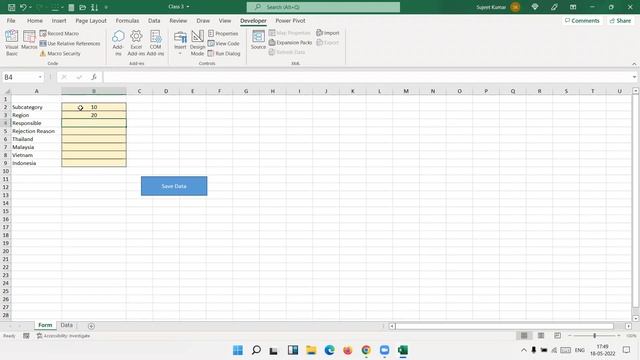640x360 pixels.
Task: Click the Undo icon
Action: tap(23, 7)
